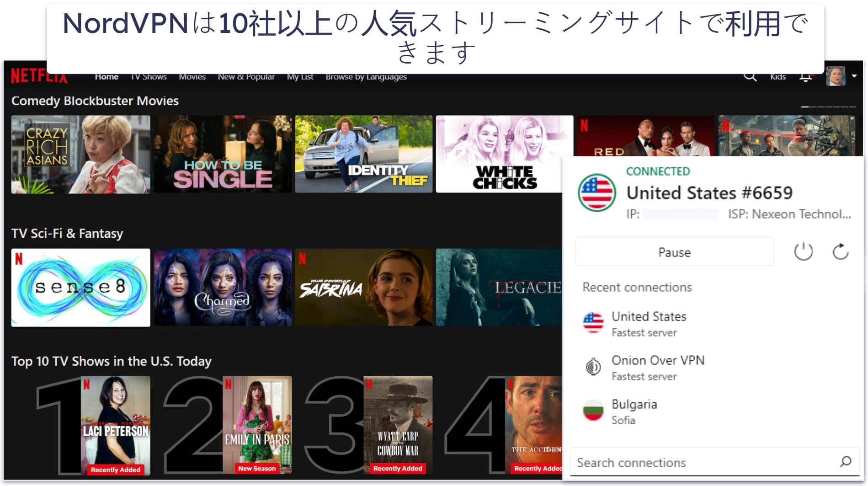This screenshot has width=868, height=486.
Task: Open Legacies thumbnail
Action: [x=499, y=288]
